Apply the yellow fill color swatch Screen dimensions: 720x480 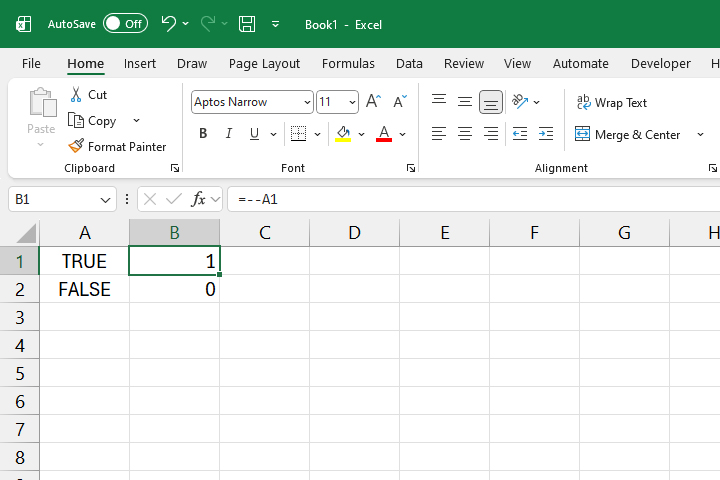344,134
